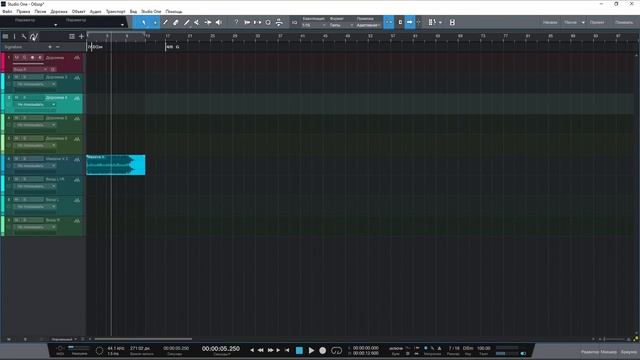Screen dimensions: 640x360
Task: Select the Paint pencil tool
Action: pyautogui.click(x=187, y=22)
